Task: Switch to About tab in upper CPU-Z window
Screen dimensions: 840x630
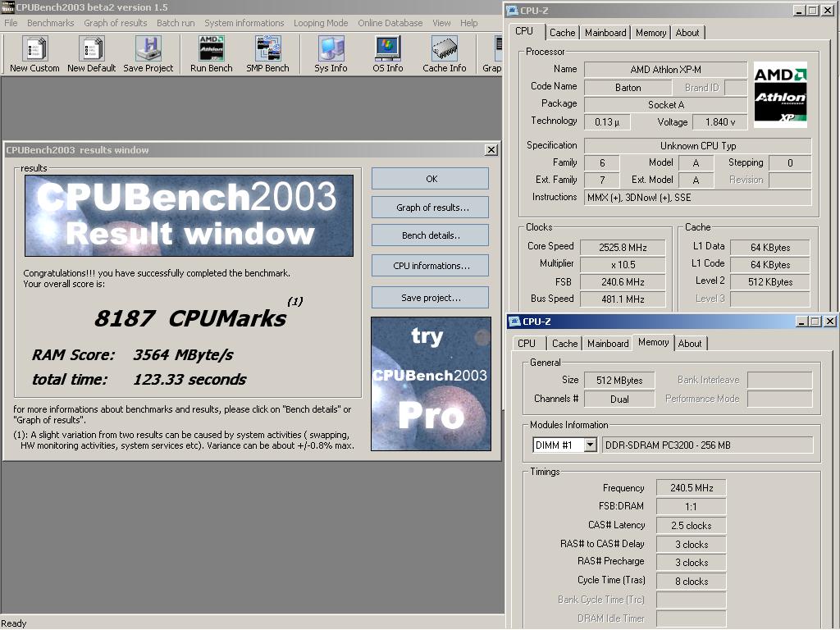Action: [x=687, y=33]
